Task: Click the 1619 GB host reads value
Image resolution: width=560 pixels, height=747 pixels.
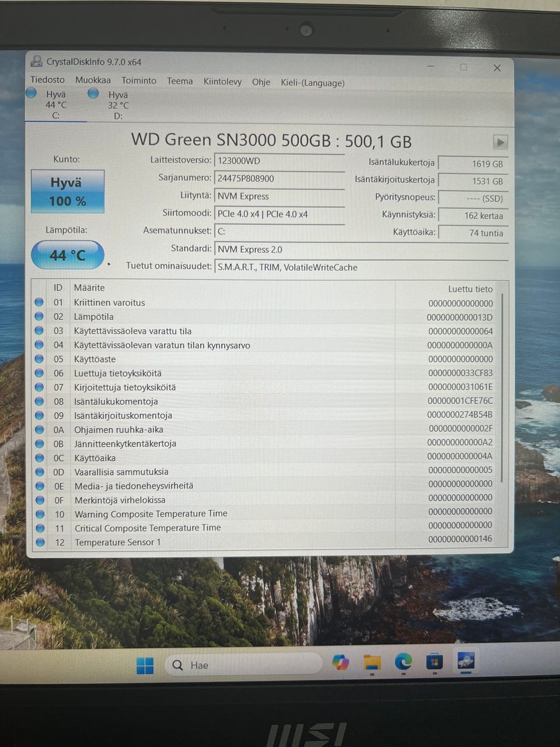Action: pyautogui.click(x=473, y=164)
